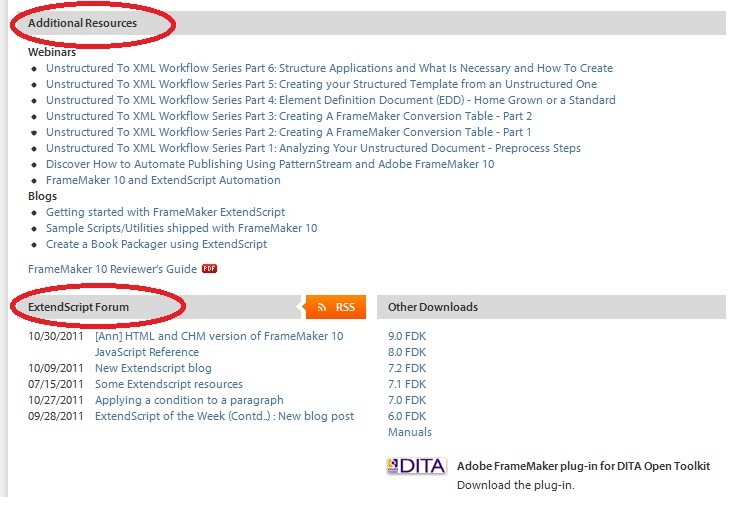Viewport: 736px width, 507px height.
Task: Open the New Extendscript blog forum post
Action: coord(153,368)
